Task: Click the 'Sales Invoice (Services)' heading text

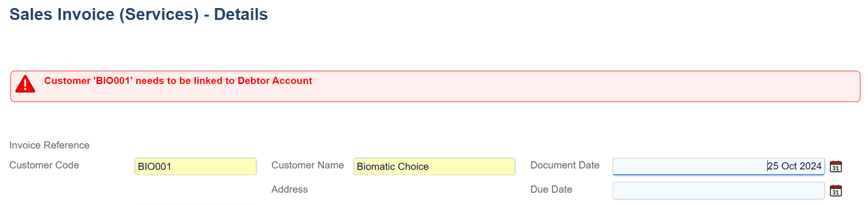Action: 104,14
